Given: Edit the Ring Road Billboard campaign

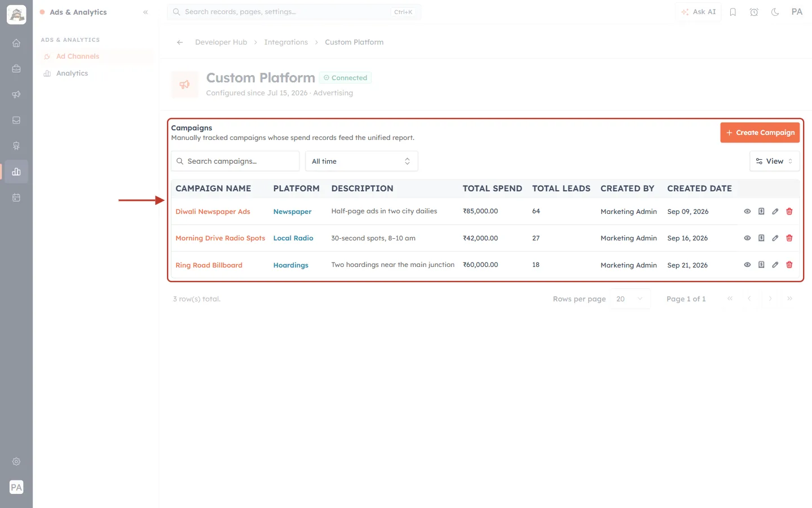Looking at the screenshot, I should [775, 265].
